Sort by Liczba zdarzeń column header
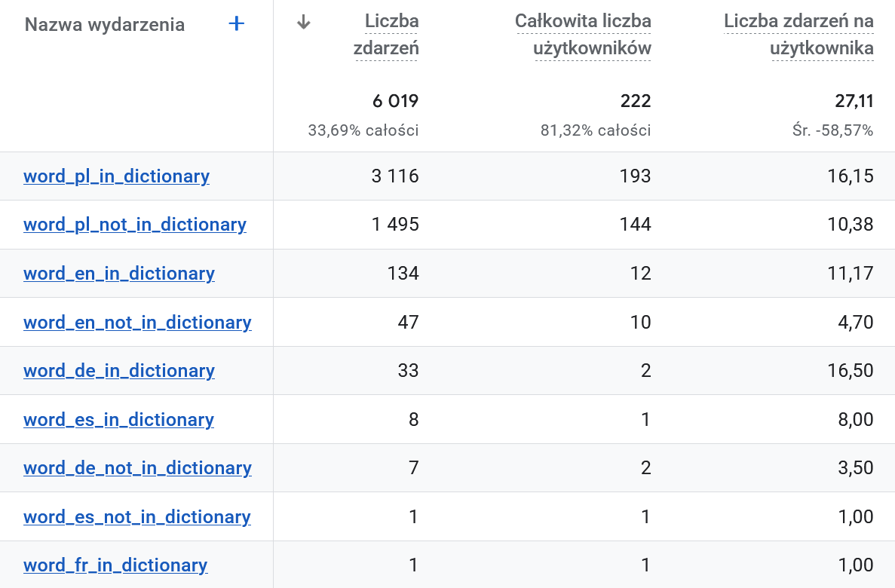 [386, 35]
